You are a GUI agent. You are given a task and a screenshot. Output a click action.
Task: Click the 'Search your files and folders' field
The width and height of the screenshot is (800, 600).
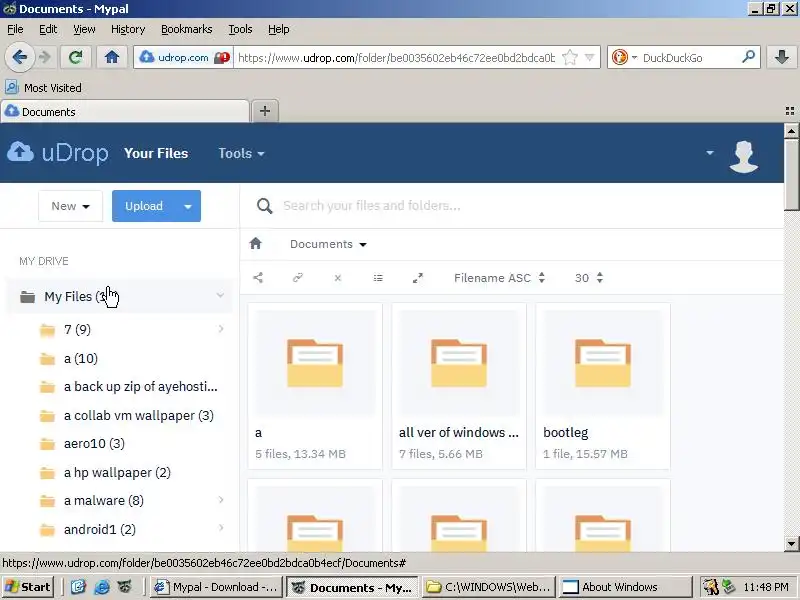(x=520, y=206)
